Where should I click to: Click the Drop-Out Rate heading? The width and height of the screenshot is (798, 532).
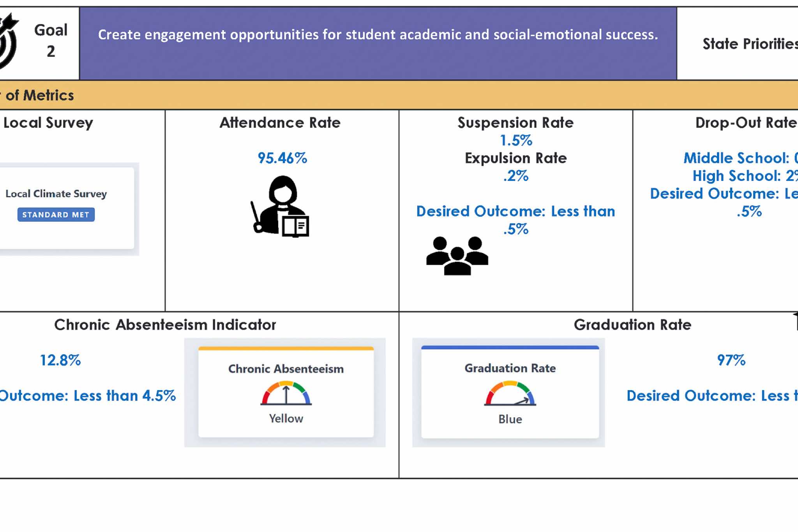tap(747, 123)
